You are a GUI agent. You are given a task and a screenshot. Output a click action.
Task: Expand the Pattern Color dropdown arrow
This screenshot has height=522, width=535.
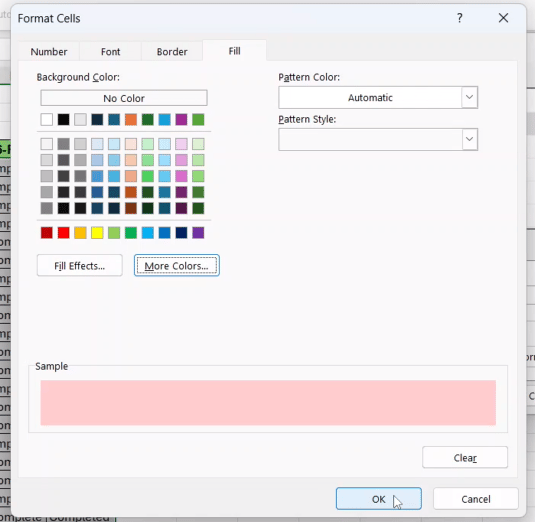[x=469, y=97]
